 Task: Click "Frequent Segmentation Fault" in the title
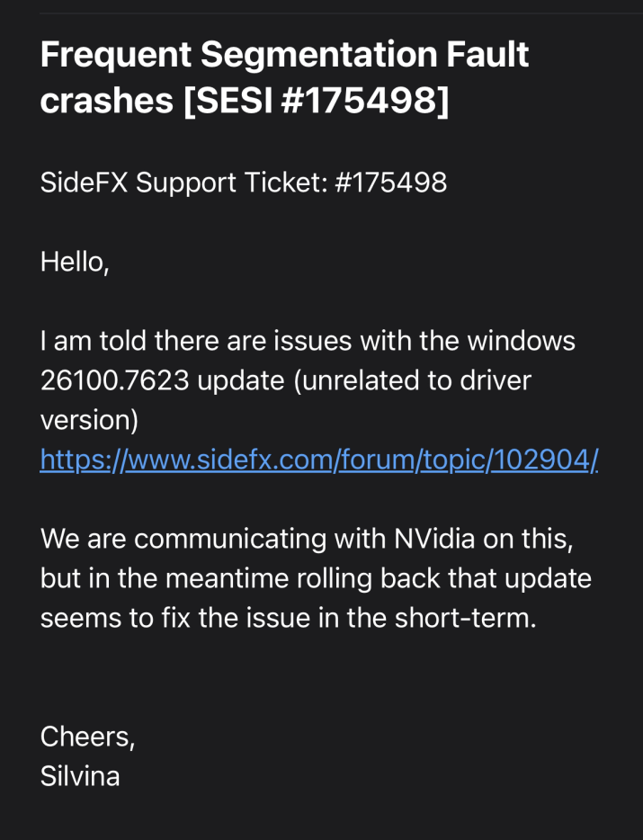[x=284, y=56]
